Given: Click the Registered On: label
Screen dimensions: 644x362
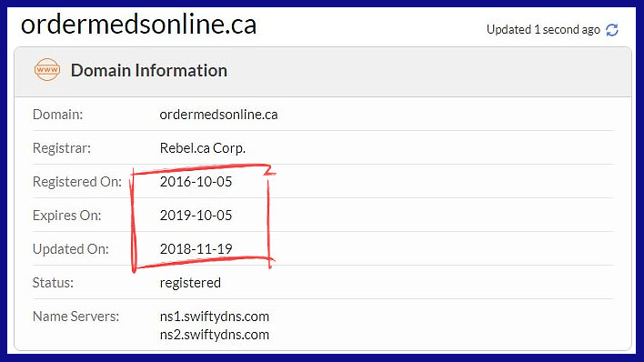Looking at the screenshot, I should (77, 182).
